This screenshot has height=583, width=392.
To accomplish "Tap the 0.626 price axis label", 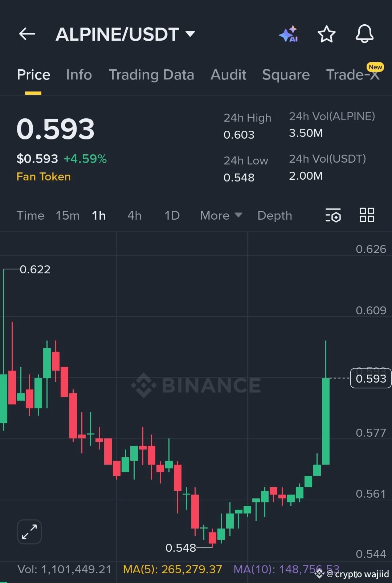I will point(371,249).
